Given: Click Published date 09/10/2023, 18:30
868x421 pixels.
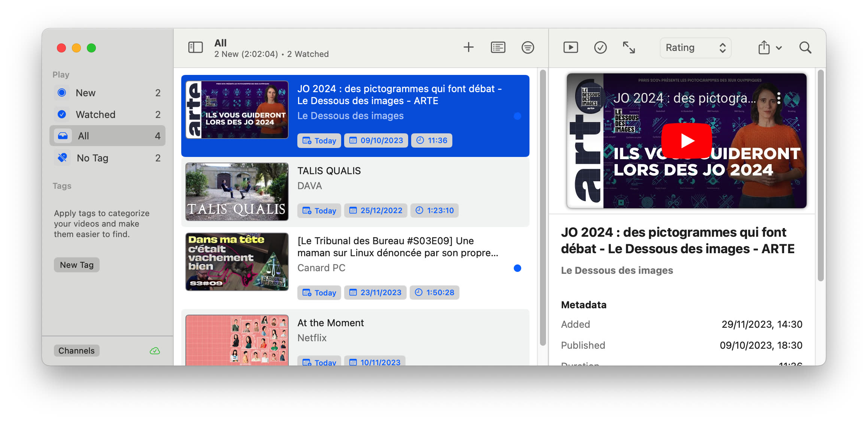Looking at the screenshot, I should point(761,345).
